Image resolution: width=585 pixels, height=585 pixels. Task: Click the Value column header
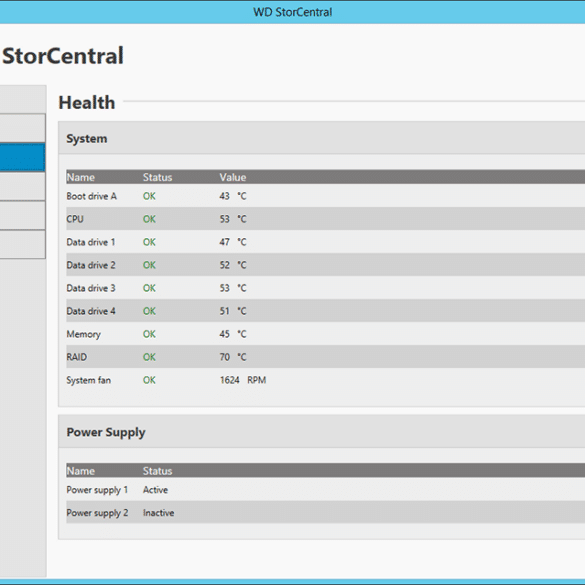point(232,177)
